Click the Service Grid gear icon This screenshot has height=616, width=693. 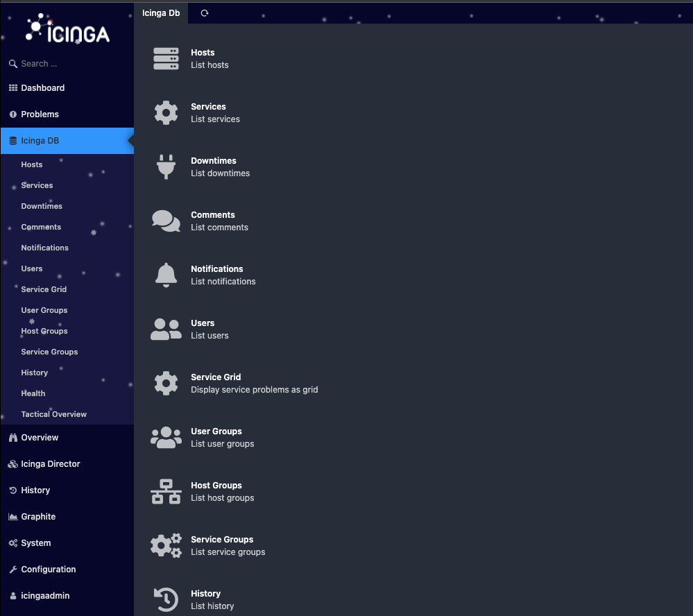coord(166,383)
